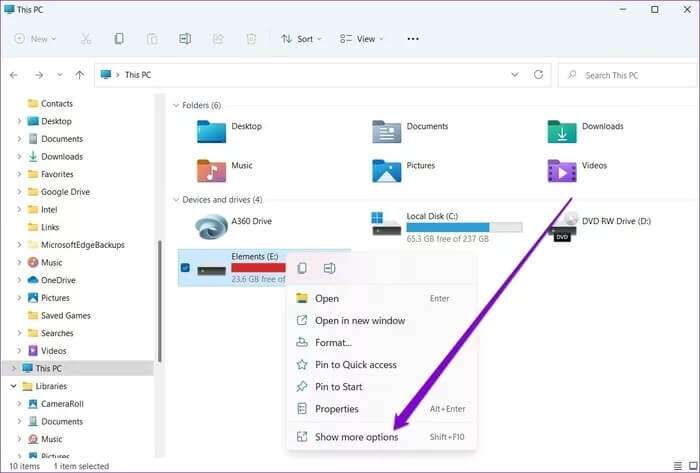700x473 pixels.
Task: Open the Videos folder icon in Folders
Action: click(x=562, y=171)
